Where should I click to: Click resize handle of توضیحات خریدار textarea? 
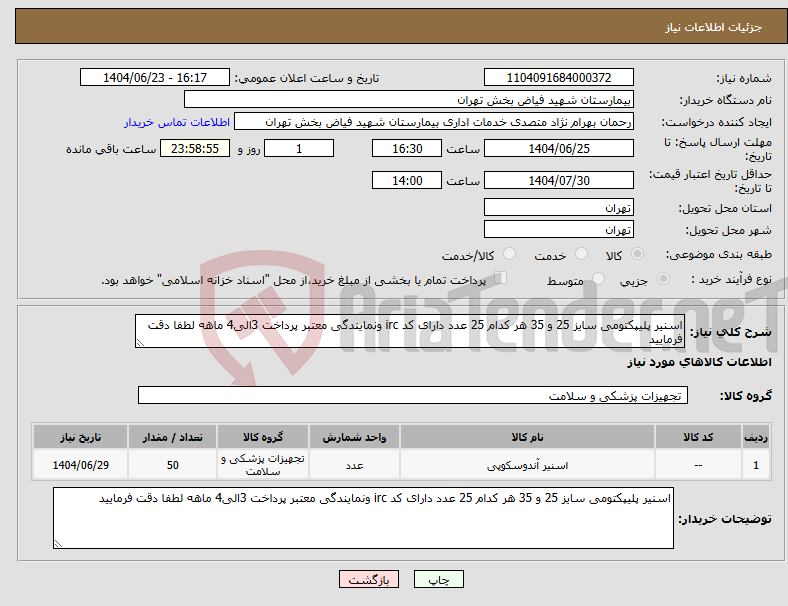coord(58,544)
